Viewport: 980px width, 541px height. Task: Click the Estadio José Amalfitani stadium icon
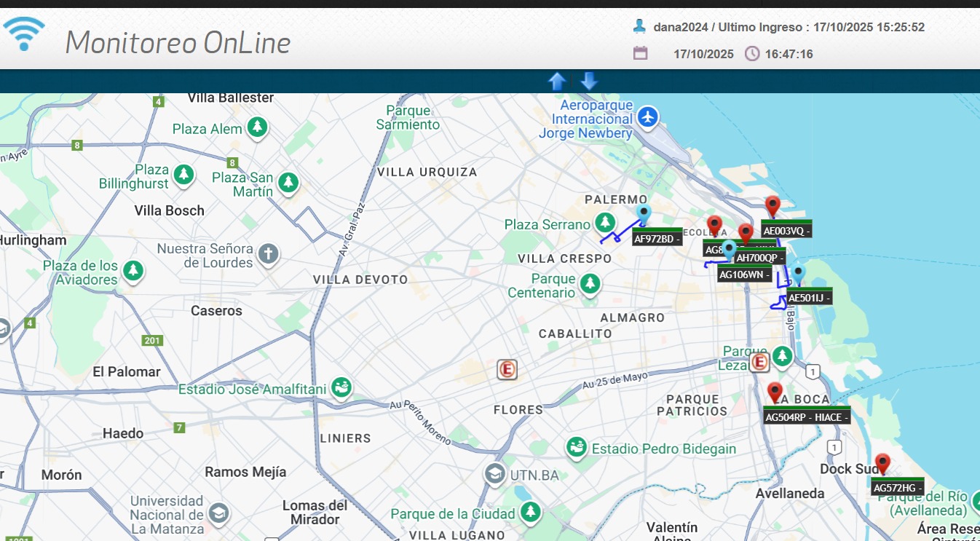point(341,386)
